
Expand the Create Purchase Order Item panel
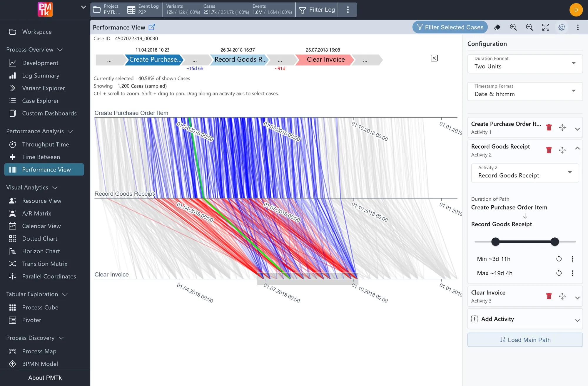pyautogui.click(x=577, y=129)
